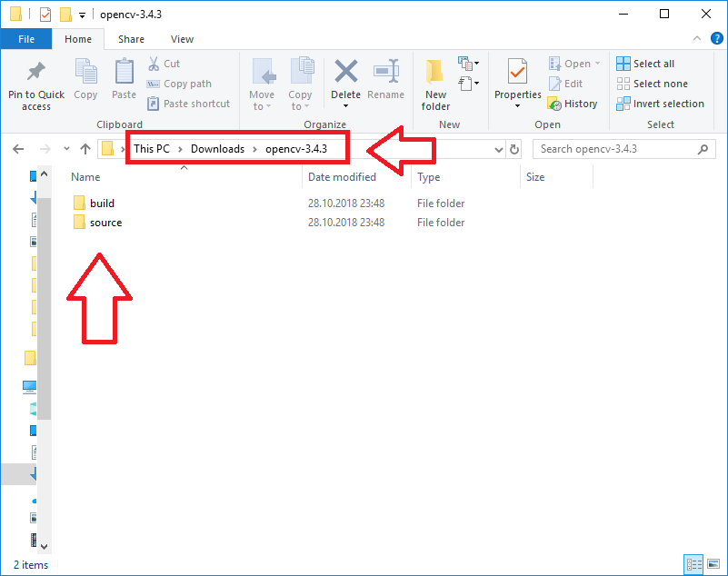Click the Properties checkmark icon
The height and width of the screenshot is (576, 728).
tap(517, 71)
